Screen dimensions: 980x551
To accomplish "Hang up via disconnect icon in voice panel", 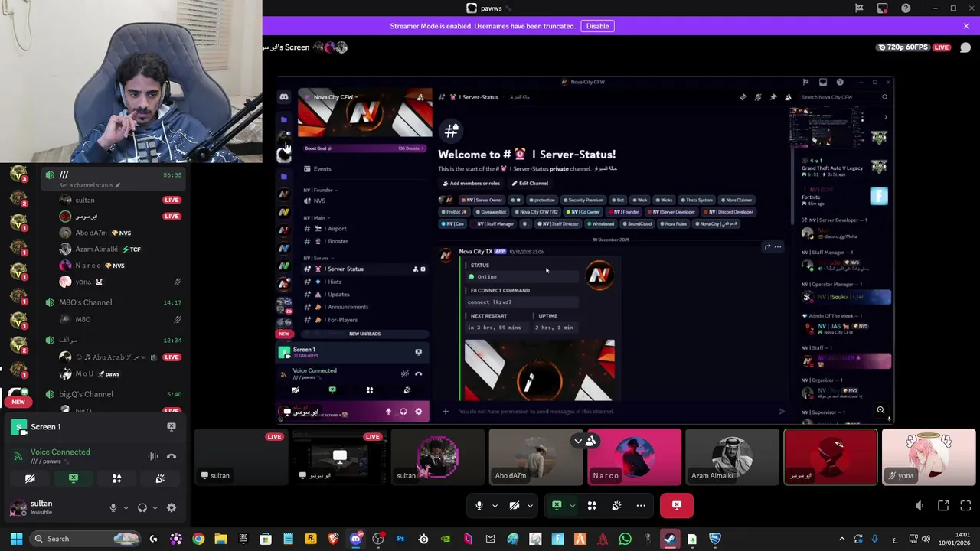I will click(171, 456).
